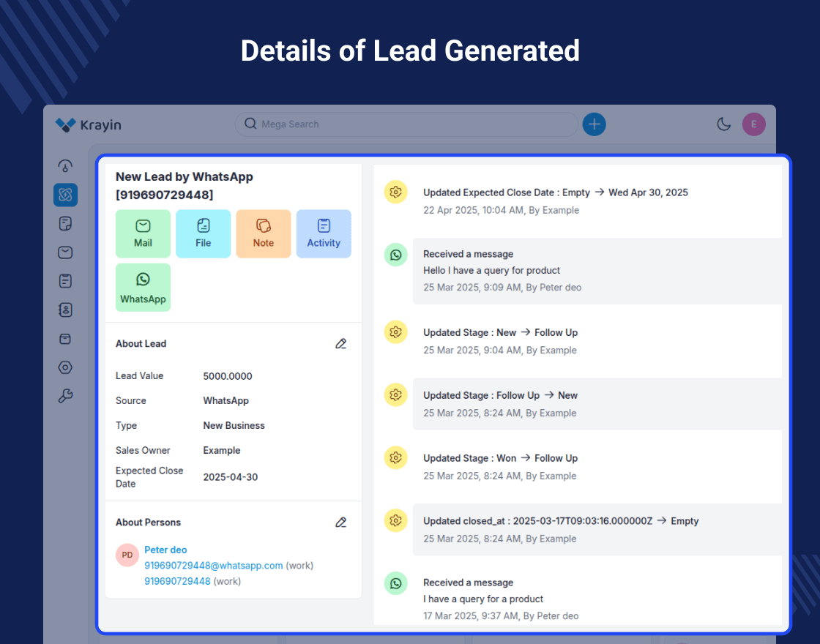The height and width of the screenshot is (644, 820).
Task: Open the Quotes sidebar icon
Action: pos(65,224)
